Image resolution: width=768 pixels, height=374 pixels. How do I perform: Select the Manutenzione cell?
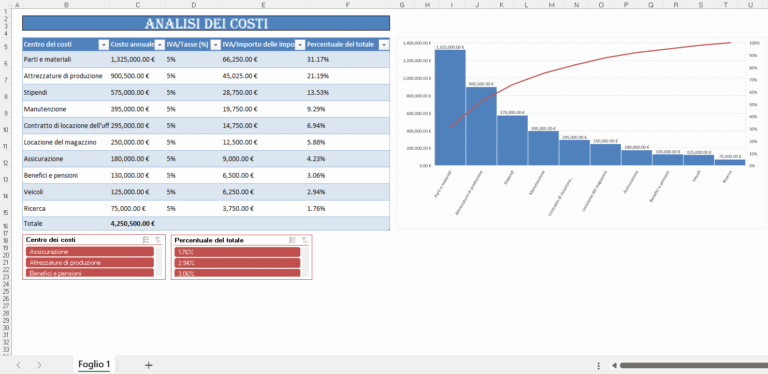[x=66, y=109]
